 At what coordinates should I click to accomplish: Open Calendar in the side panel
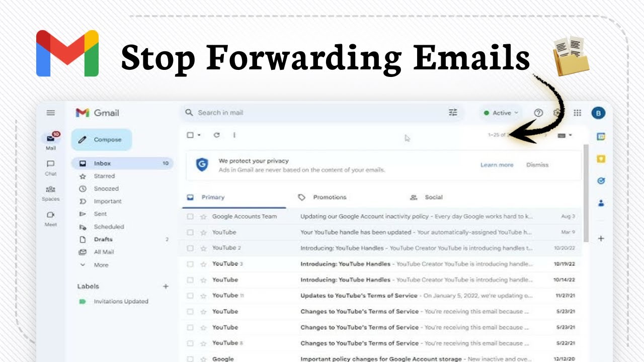(601, 136)
